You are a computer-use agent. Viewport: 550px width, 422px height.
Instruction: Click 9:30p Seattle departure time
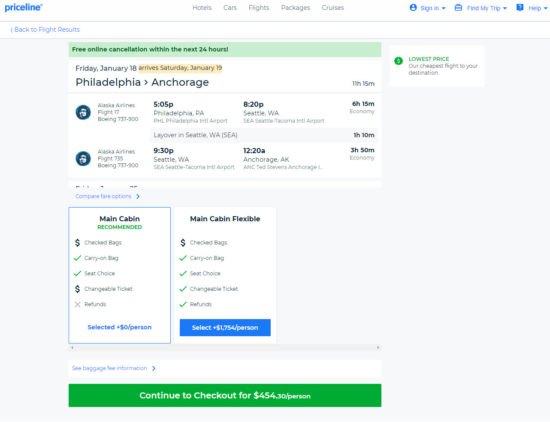[163, 150]
